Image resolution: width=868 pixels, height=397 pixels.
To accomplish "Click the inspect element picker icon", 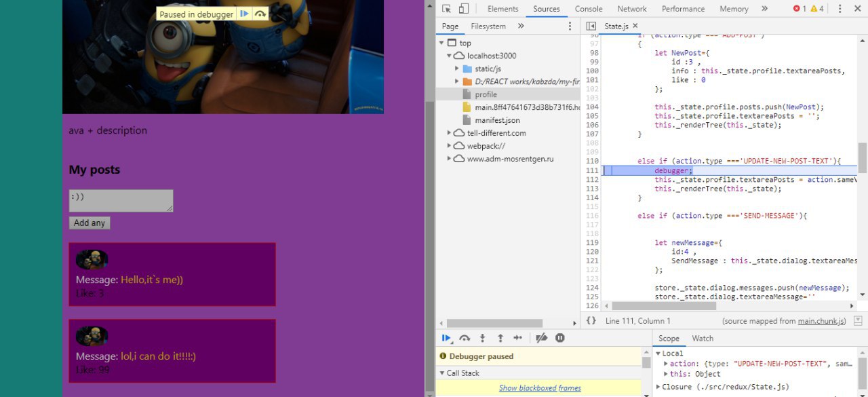I will (x=446, y=9).
